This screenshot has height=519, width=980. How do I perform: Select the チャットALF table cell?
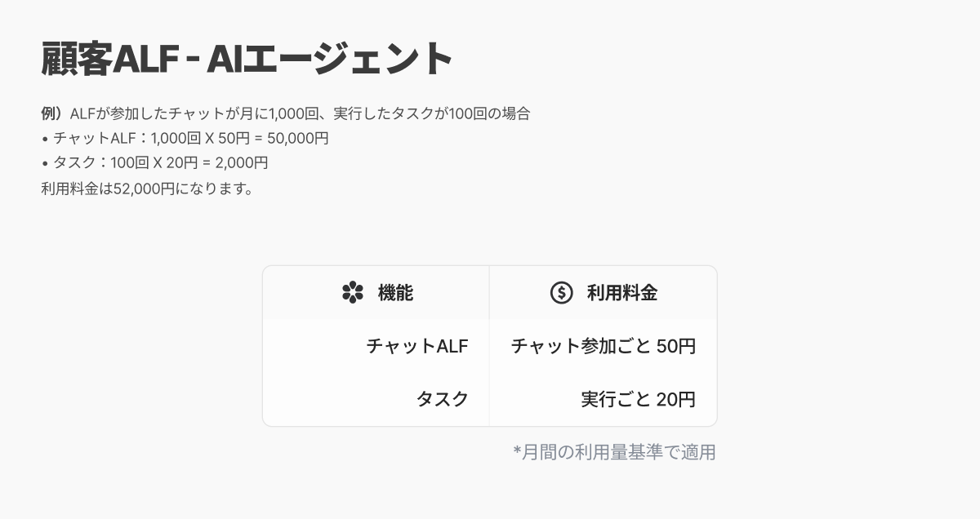tap(416, 346)
